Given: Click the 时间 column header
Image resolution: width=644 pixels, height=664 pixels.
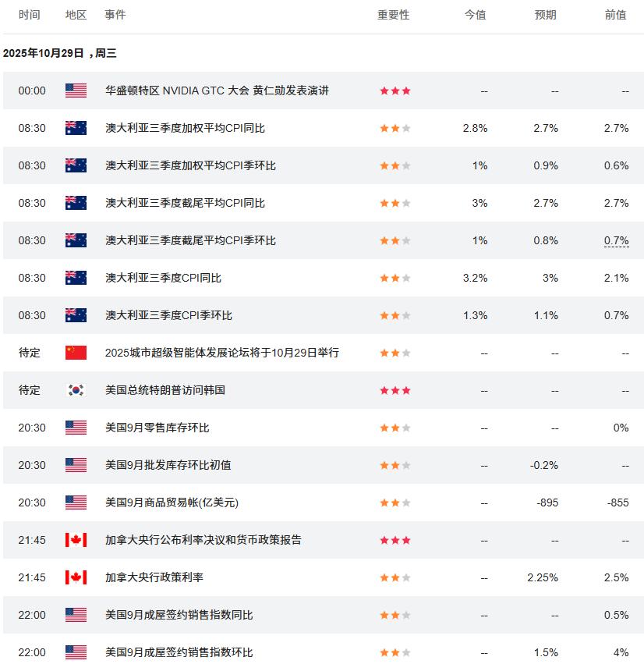Looking at the screenshot, I should pyautogui.click(x=30, y=15).
